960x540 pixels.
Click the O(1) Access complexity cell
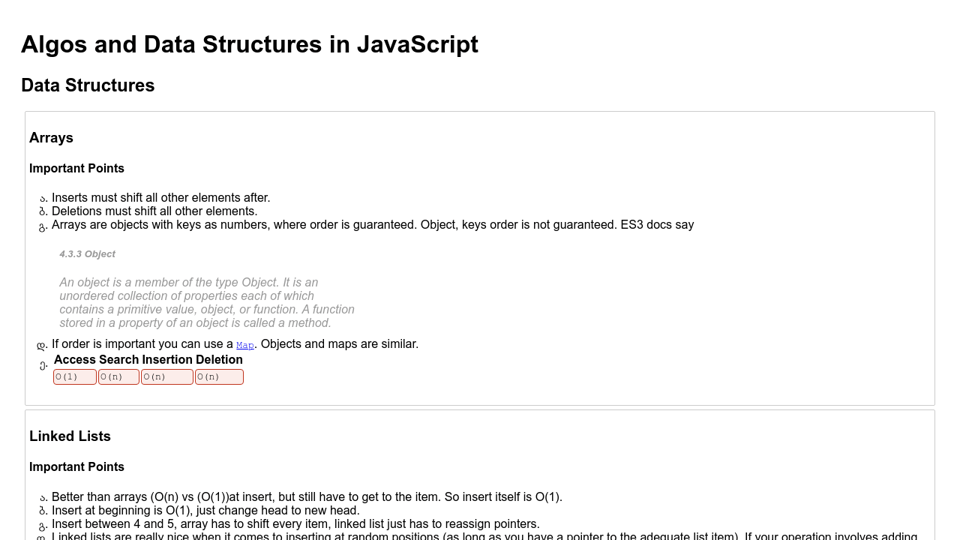(x=75, y=377)
